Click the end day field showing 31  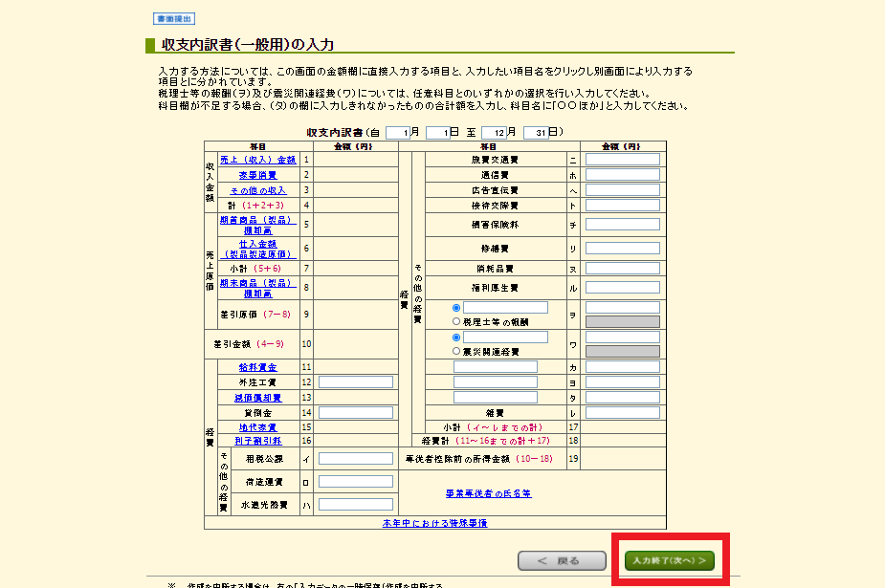coord(536,133)
